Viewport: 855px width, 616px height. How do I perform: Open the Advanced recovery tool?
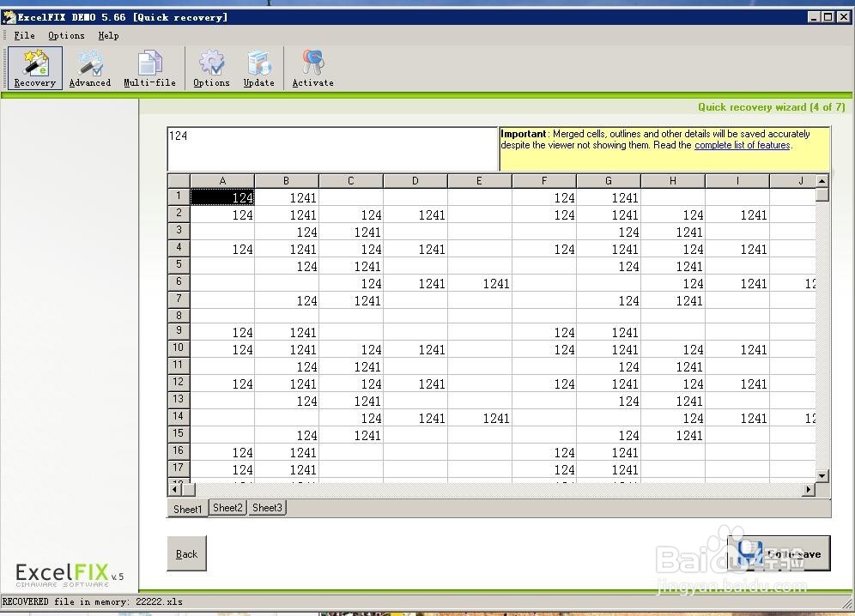pos(90,68)
